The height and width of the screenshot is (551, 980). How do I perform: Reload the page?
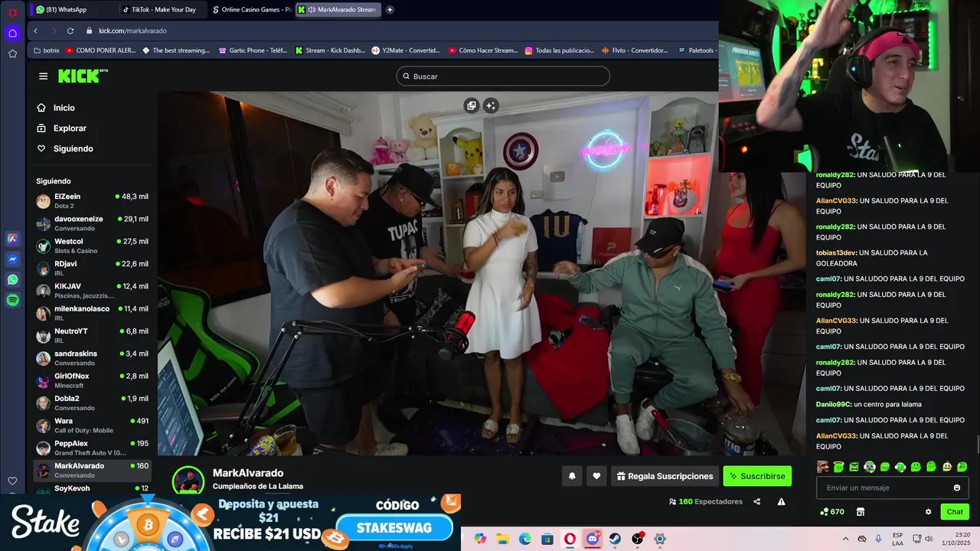pyautogui.click(x=70, y=31)
